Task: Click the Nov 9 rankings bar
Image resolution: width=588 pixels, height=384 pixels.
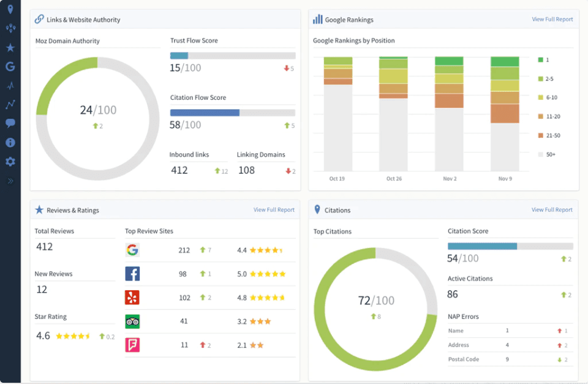Action: coord(505,114)
